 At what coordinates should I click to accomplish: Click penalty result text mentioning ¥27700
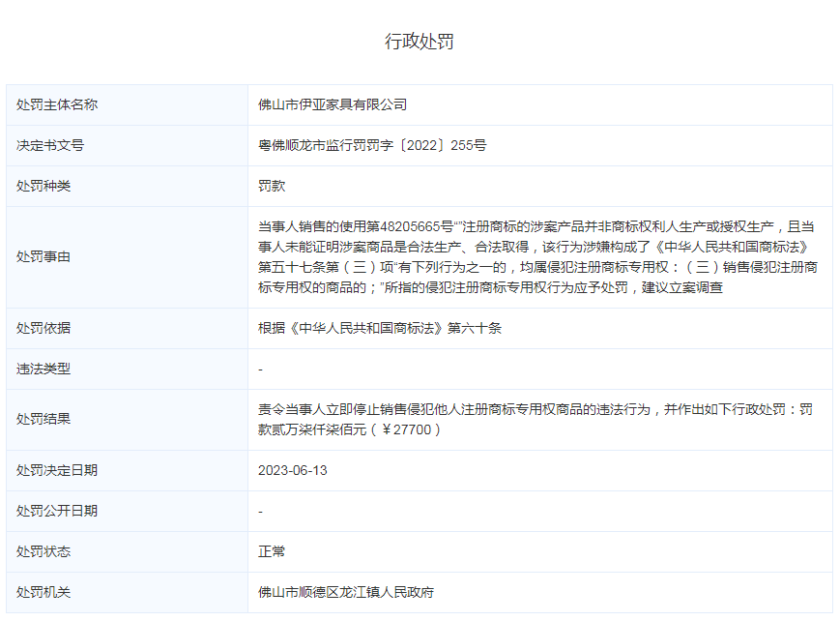(x=535, y=419)
